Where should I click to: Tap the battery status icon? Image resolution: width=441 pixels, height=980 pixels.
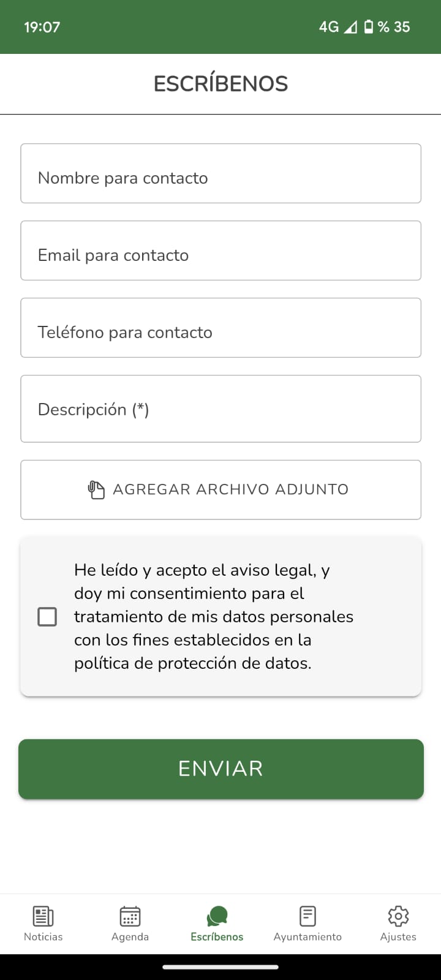click(x=369, y=27)
